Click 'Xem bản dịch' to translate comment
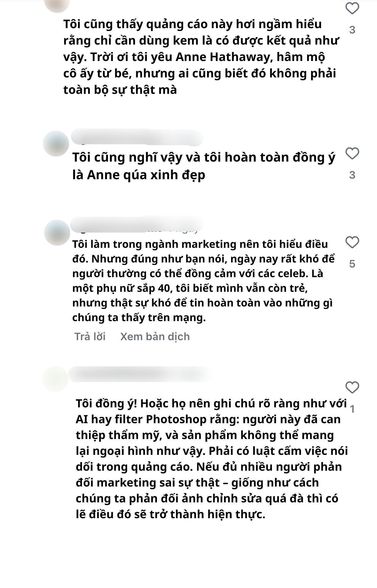The image size is (377, 588). tap(155, 336)
